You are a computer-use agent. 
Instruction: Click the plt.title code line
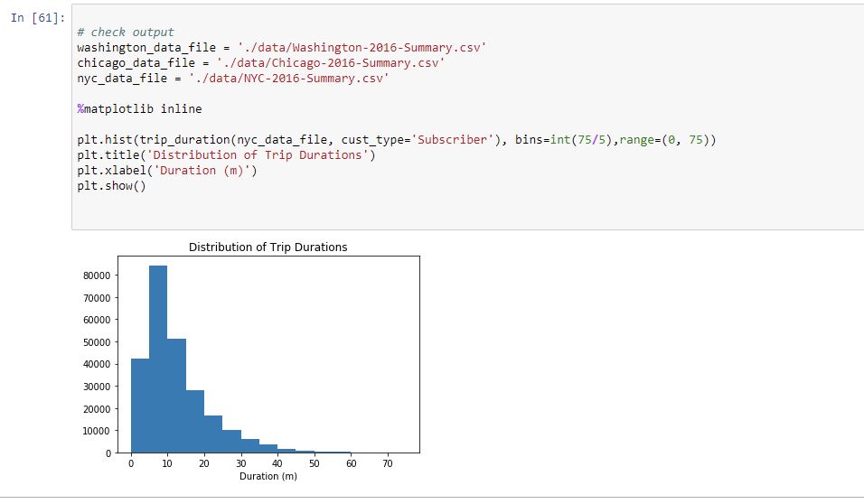pyautogui.click(x=226, y=155)
